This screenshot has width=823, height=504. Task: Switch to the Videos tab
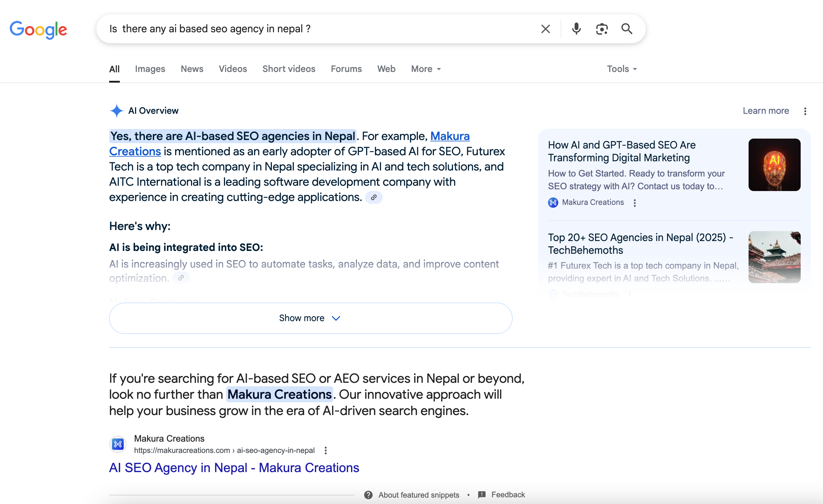click(x=233, y=69)
